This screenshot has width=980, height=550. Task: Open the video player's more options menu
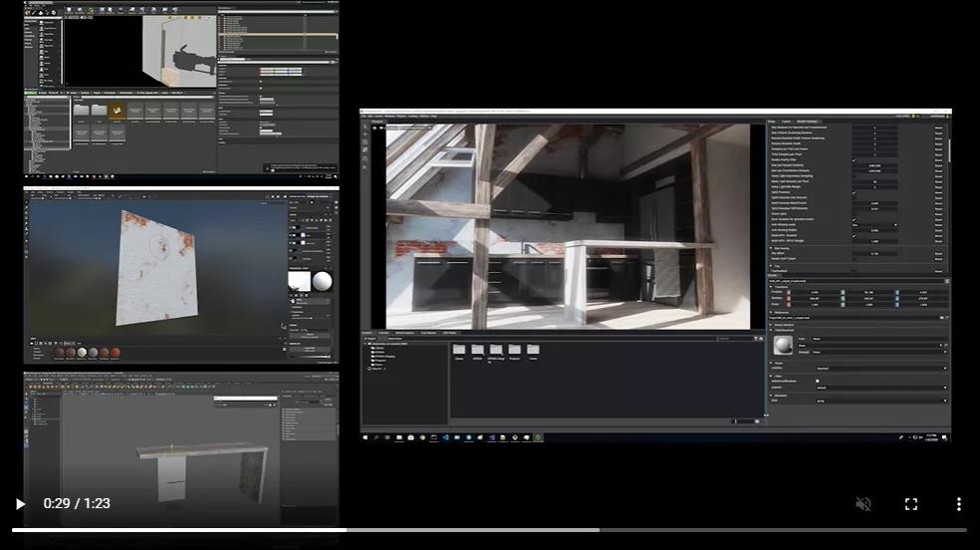click(959, 504)
